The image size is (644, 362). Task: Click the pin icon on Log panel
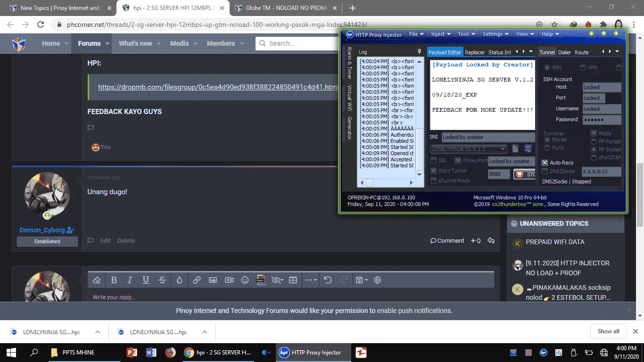coord(419,52)
